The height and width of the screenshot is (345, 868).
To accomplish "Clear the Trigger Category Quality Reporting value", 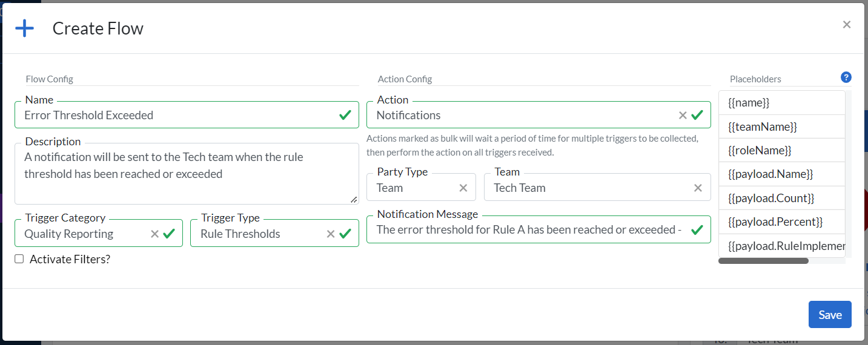I will [x=154, y=234].
